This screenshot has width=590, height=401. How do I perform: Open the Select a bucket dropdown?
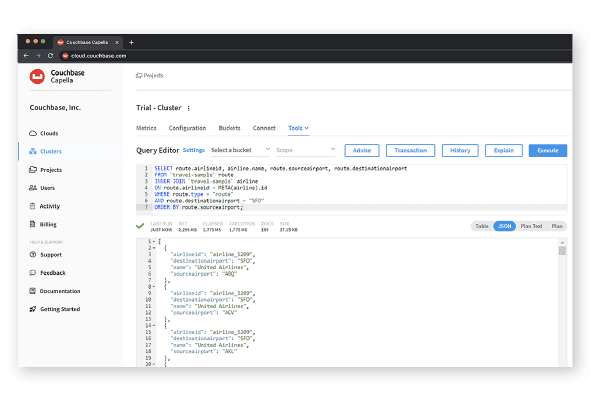point(240,150)
